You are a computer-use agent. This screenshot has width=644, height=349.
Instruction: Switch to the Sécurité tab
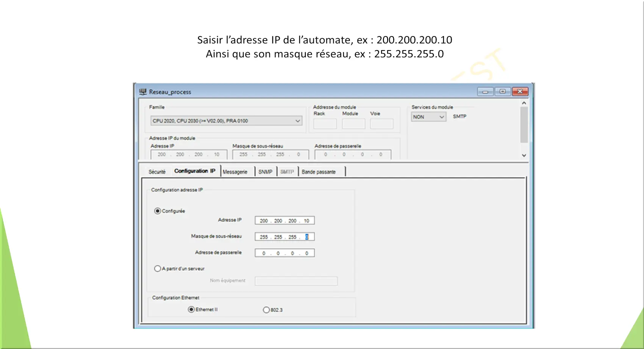[157, 172]
